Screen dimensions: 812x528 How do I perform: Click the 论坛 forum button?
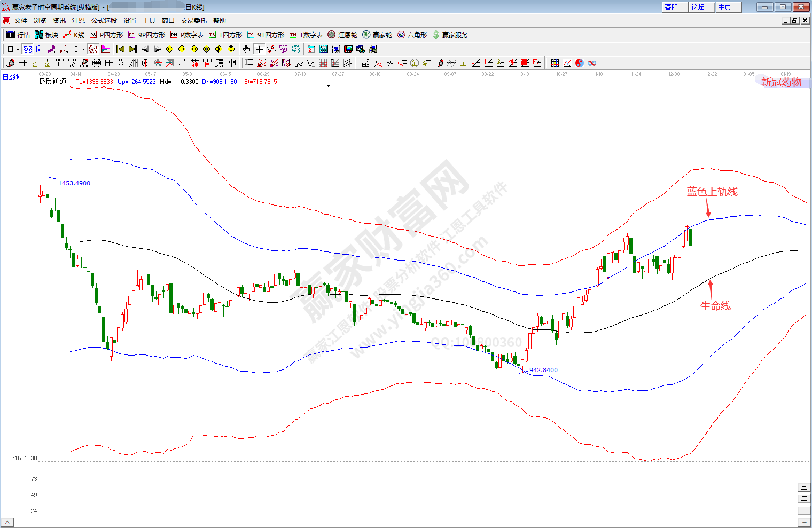tap(701, 7)
